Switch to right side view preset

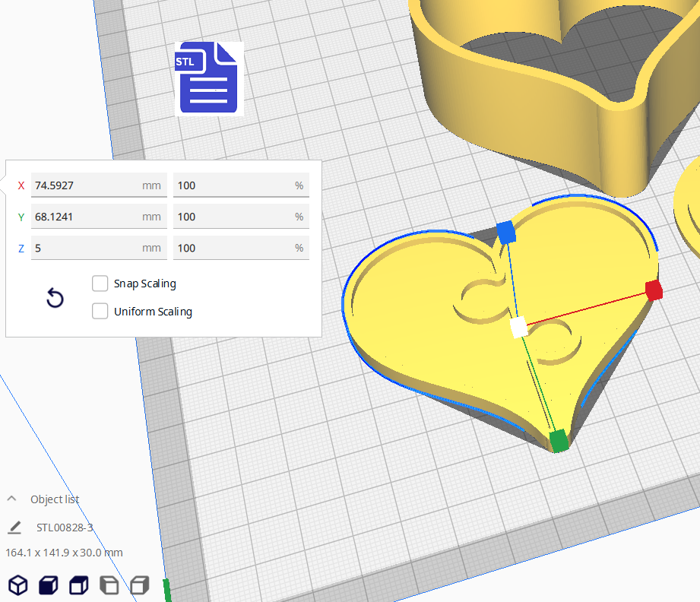(139, 585)
